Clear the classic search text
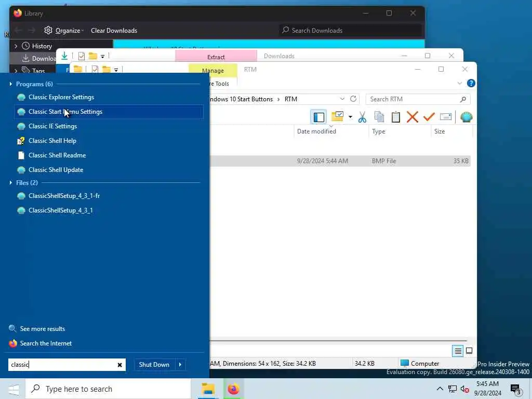Viewport: 532px width, 399px height. [x=120, y=365]
